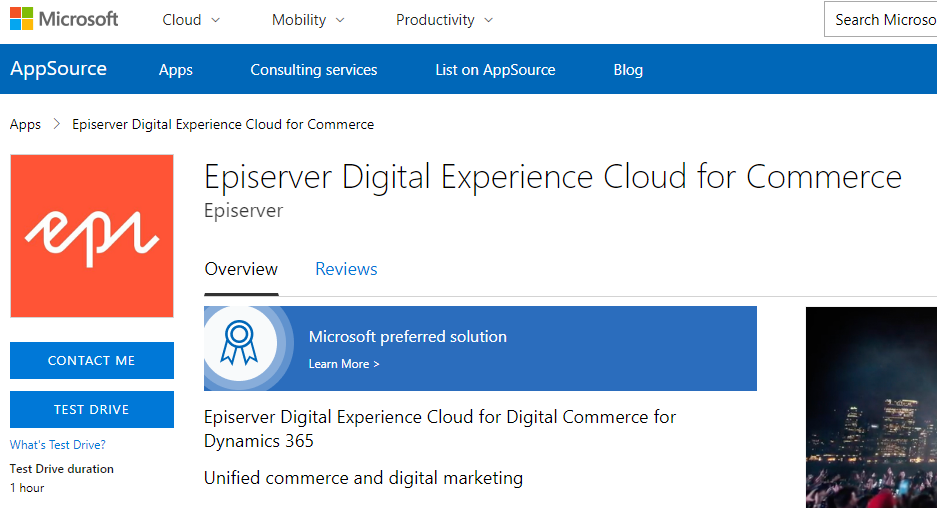
Task: Click the Apps breadcrumb link
Action: [x=25, y=124]
